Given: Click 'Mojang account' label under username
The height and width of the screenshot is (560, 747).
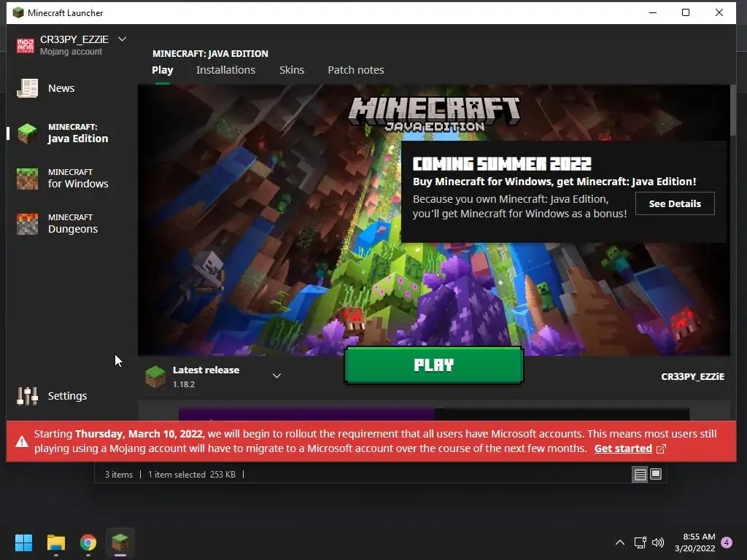Looking at the screenshot, I should (71, 52).
